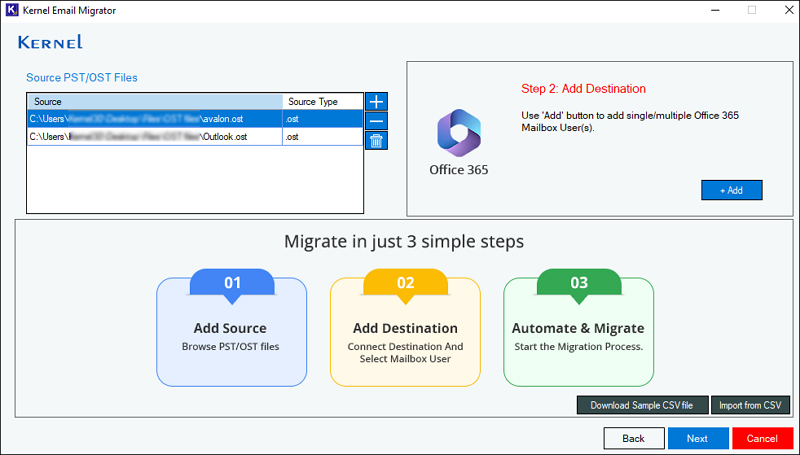Click the Import from CSV button
This screenshot has width=800, height=455.
pyautogui.click(x=750, y=405)
